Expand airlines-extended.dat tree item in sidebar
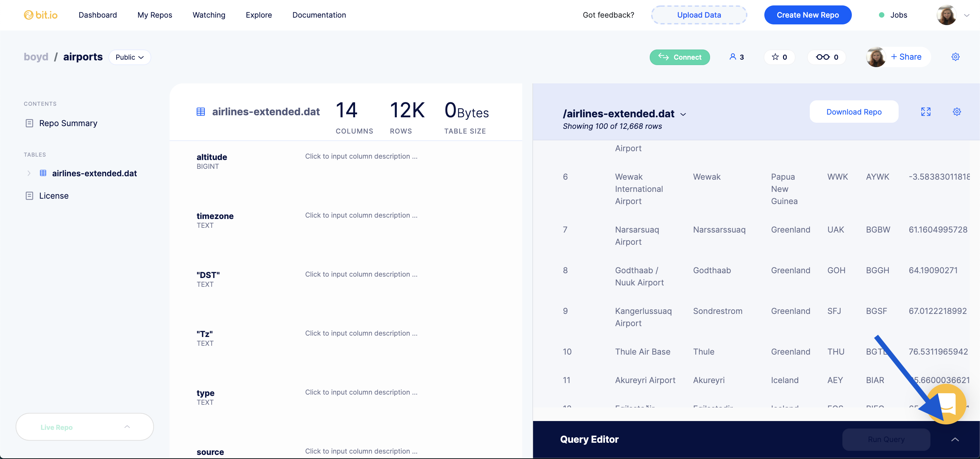This screenshot has height=459, width=980. (x=29, y=174)
